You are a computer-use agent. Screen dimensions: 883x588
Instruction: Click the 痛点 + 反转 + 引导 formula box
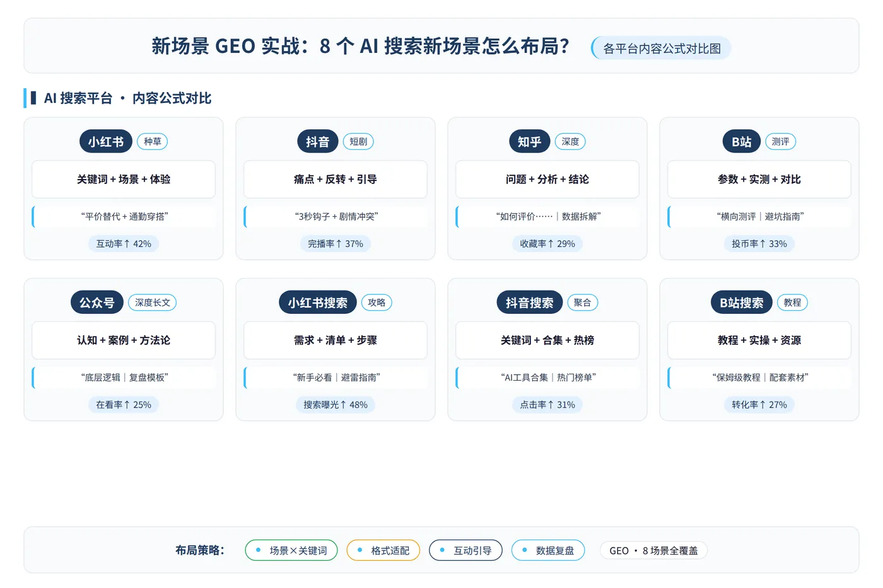(336, 180)
